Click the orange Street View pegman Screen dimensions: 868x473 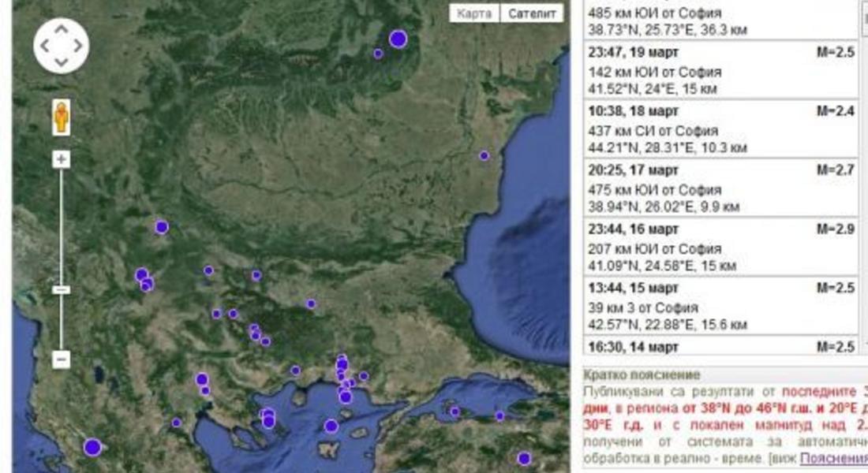click(x=62, y=117)
